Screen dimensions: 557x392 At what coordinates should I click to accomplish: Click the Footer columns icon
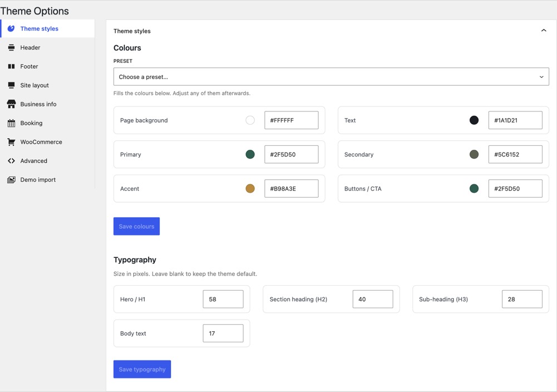coord(11,66)
